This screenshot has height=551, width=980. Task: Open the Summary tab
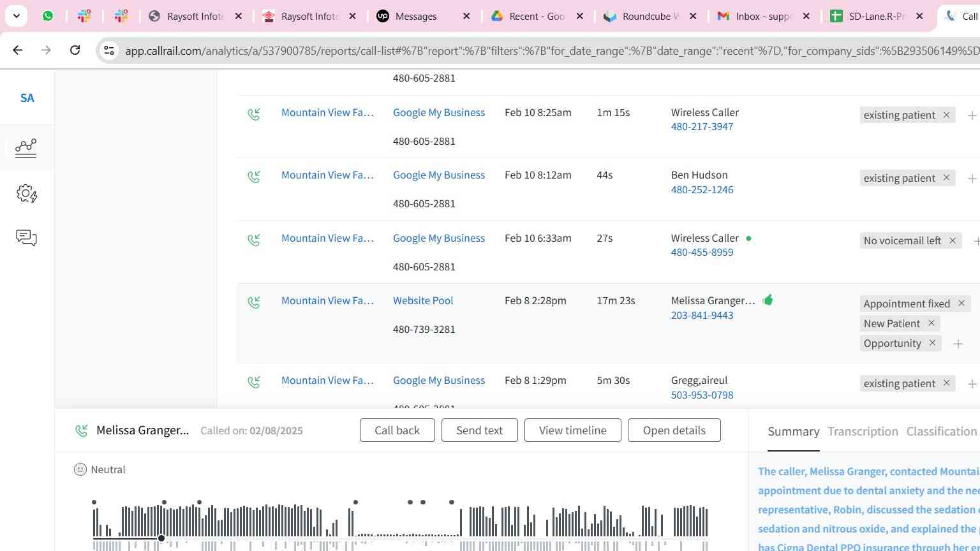click(x=794, y=432)
